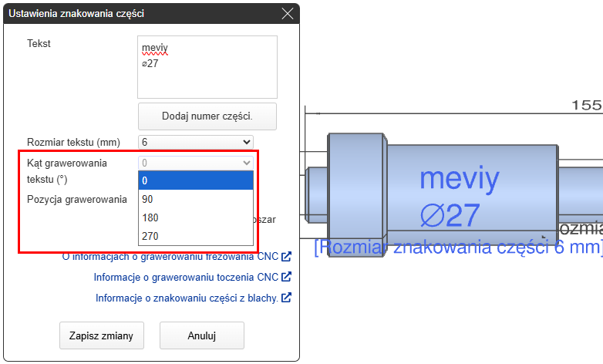The image size is (603, 364).
Task: Choose the 90 degree engraving angle
Action: pos(196,199)
